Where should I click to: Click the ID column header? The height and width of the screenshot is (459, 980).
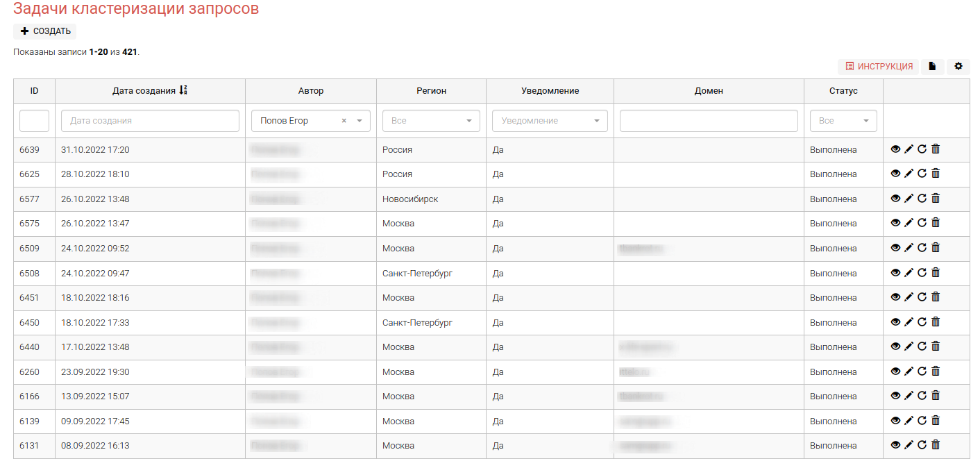tap(34, 91)
